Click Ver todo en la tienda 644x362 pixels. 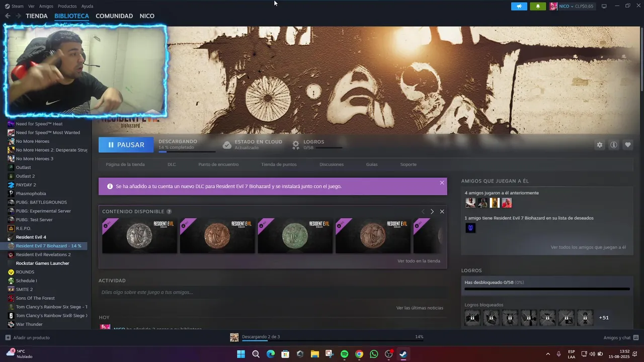(x=419, y=261)
